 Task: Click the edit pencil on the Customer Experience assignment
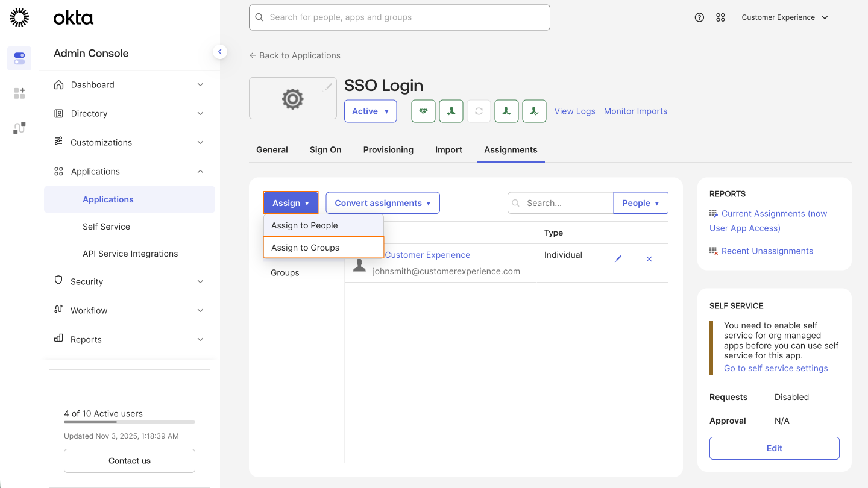(x=618, y=258)
